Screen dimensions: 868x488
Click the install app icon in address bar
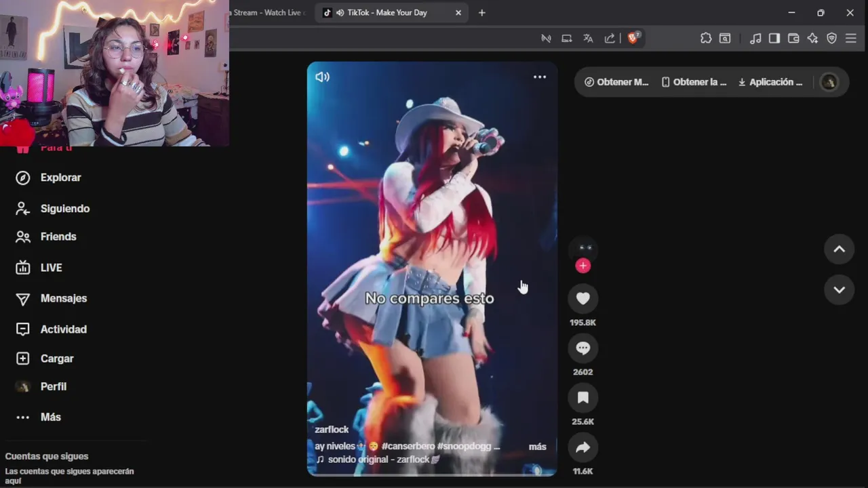pos(567,39)
